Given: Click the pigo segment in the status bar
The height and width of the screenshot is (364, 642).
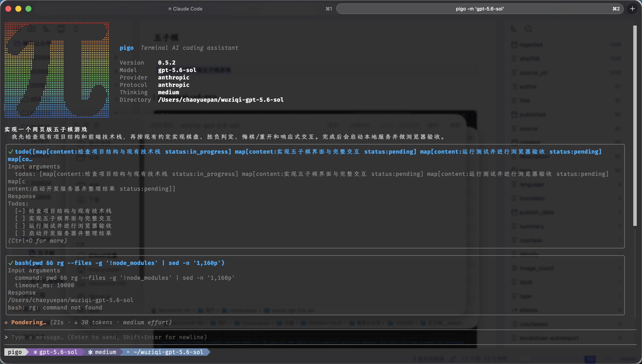Looking at the screenshot, I should point(15,352).
